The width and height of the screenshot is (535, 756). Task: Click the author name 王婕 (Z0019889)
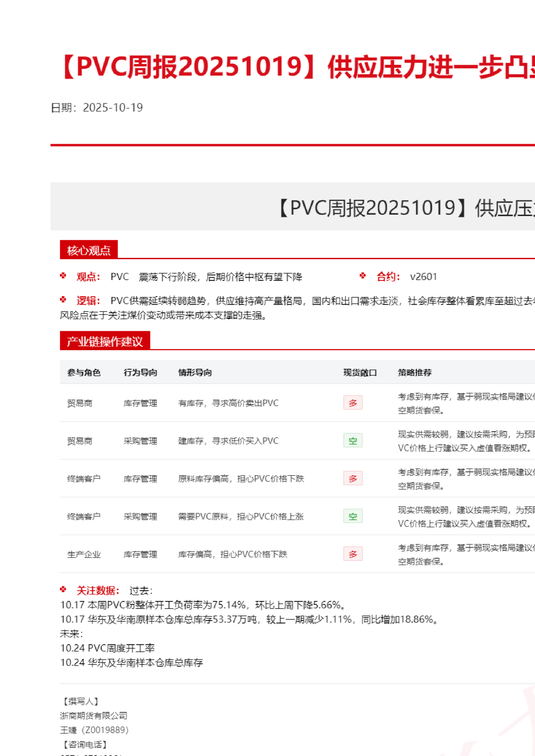(x=94, y=730)
